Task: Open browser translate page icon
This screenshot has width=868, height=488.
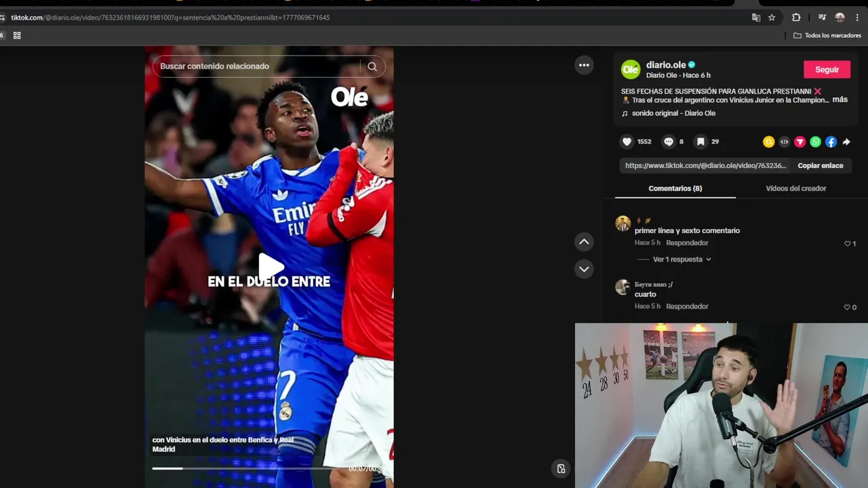Action: 756,18
